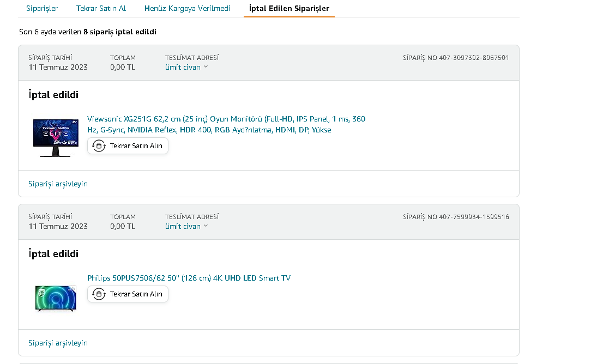
Task: Archive the Viewsonic order via Siparişi arşivleyin
Action: click(58, 184)
